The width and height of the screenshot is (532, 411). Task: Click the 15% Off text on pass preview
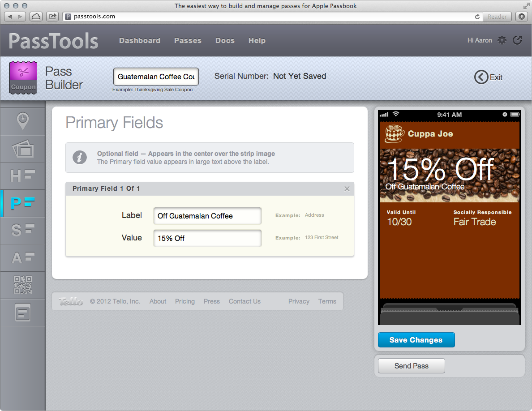440,169
